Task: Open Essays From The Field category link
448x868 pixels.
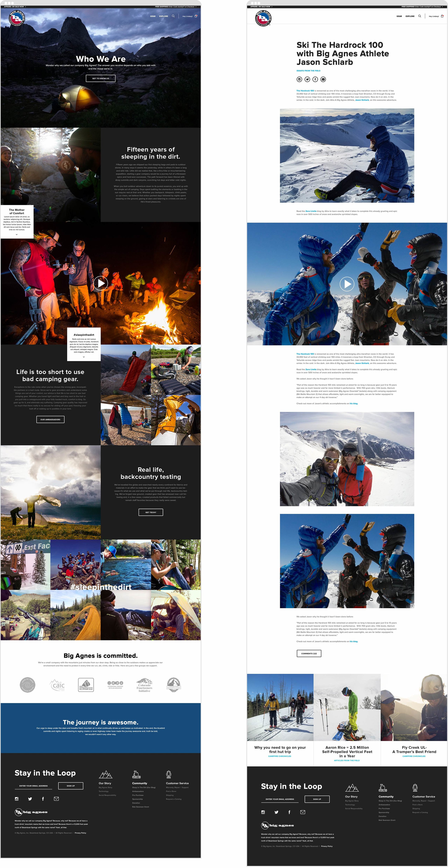Action: click(x=308, y=71)
